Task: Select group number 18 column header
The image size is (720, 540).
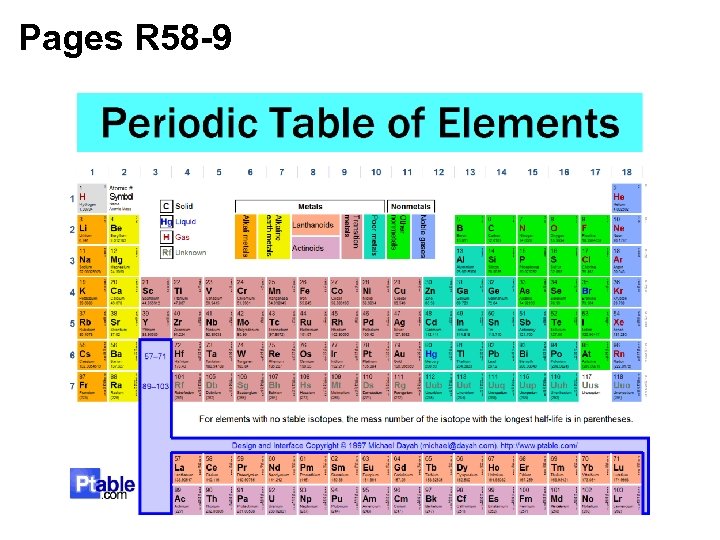Action: click(x=627, y=172)
